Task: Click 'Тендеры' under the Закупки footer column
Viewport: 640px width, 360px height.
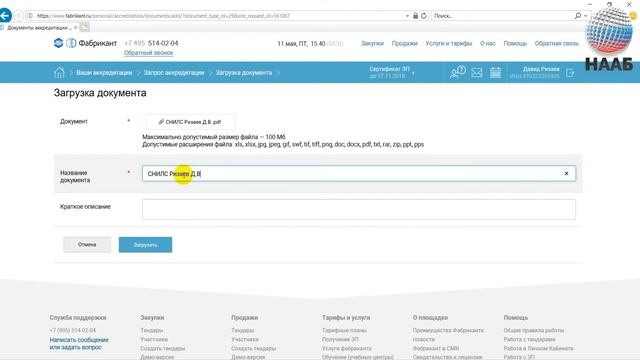Action: (x=151, y=330)
